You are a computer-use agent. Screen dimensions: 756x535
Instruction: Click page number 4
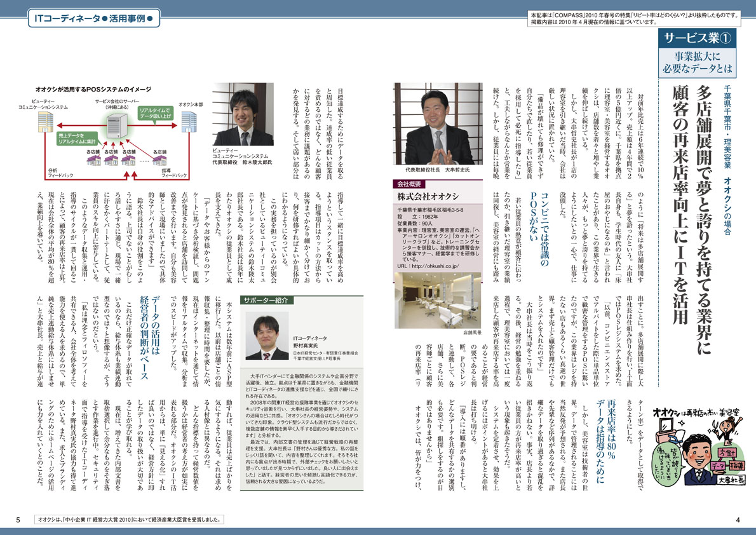tap(738, 520)
